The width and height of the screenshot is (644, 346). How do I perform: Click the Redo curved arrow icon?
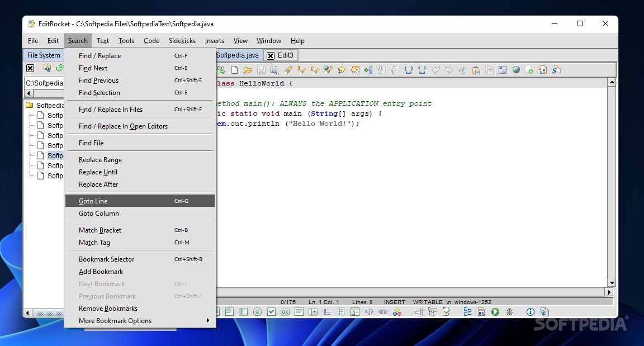(449, 70)
